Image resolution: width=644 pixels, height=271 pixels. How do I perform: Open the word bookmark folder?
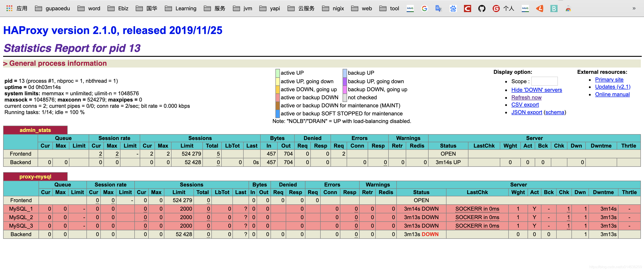[89, 8]
